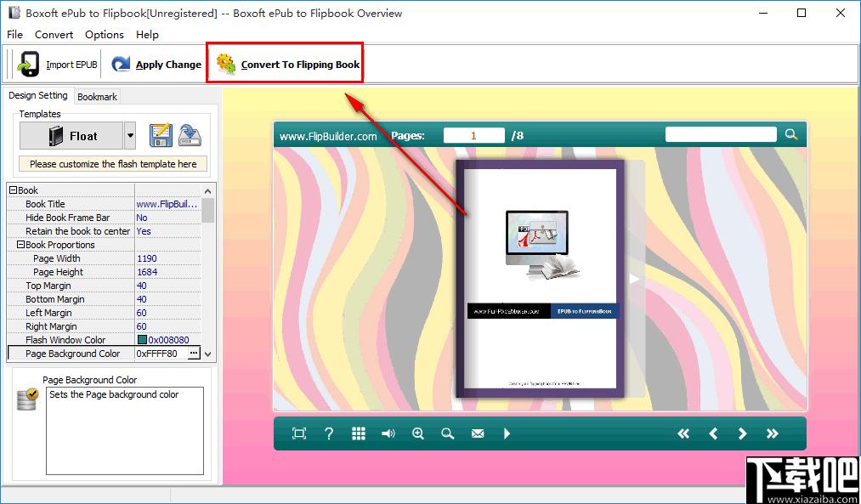Go to next flipbook page

click(742, 433)
